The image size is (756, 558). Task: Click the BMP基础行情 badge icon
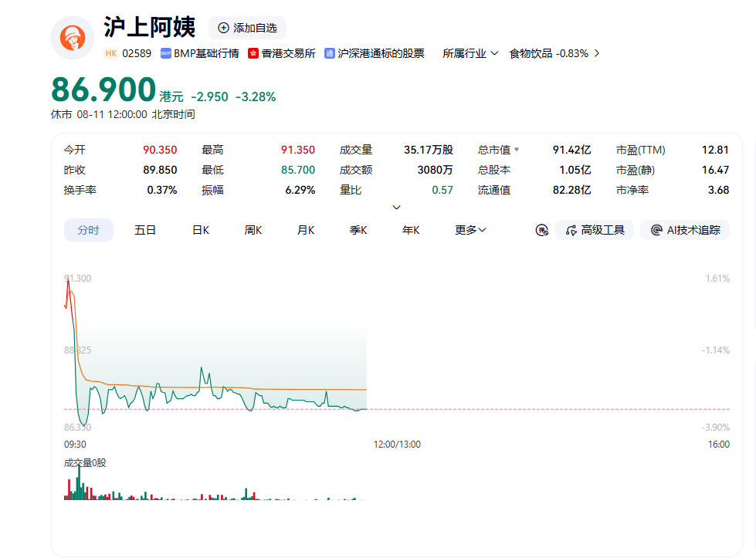pos(166,53)
